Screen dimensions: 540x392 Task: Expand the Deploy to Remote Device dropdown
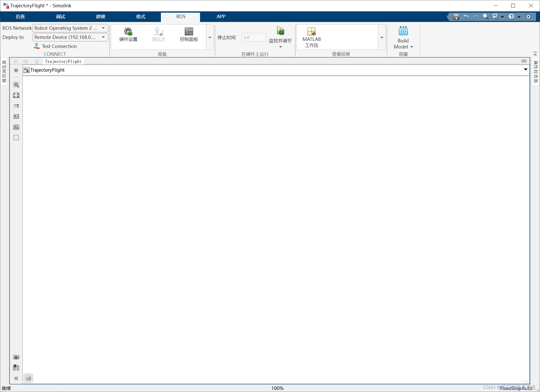103,37
